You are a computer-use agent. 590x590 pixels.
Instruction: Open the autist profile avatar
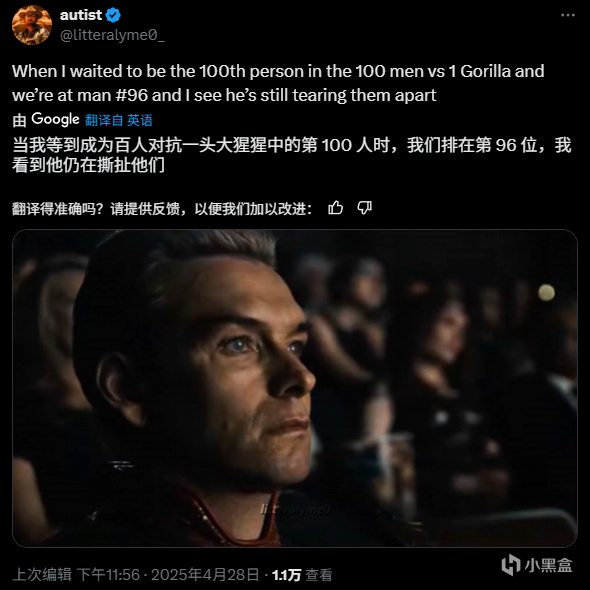point(32,25)
